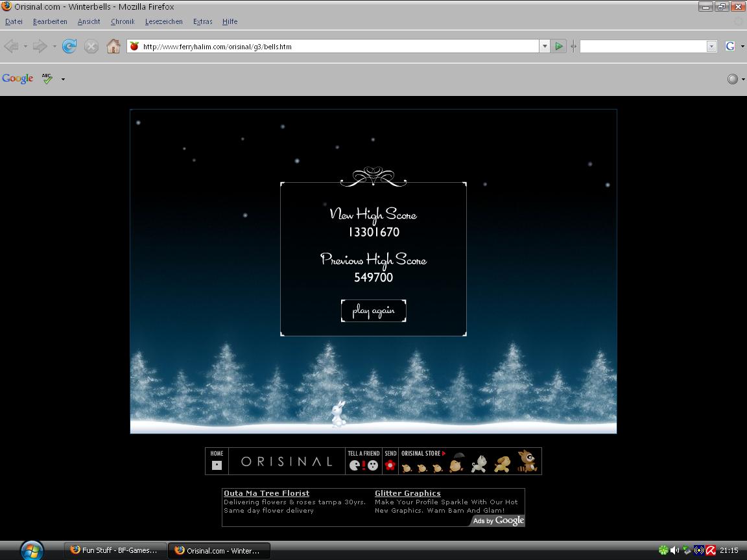Click the ORISINAL STORE heading link

423,453
